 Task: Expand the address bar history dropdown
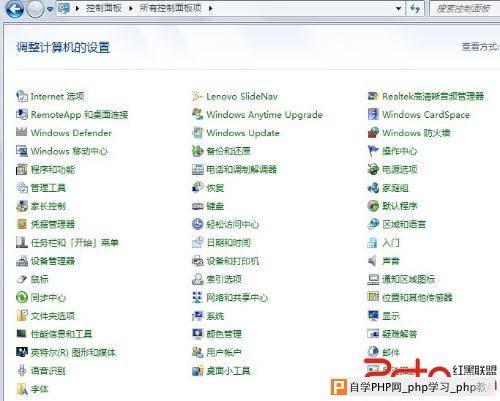coord(398,8)
